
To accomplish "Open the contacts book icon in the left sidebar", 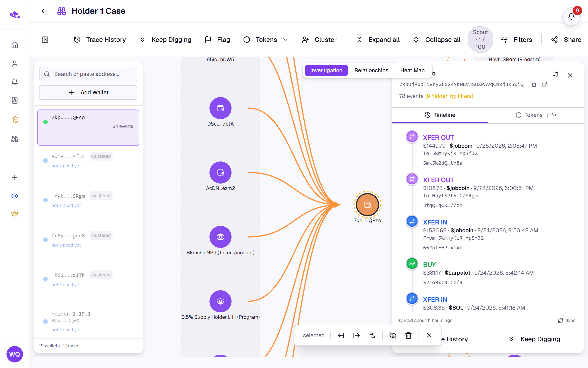I will (x=14, y=100).
